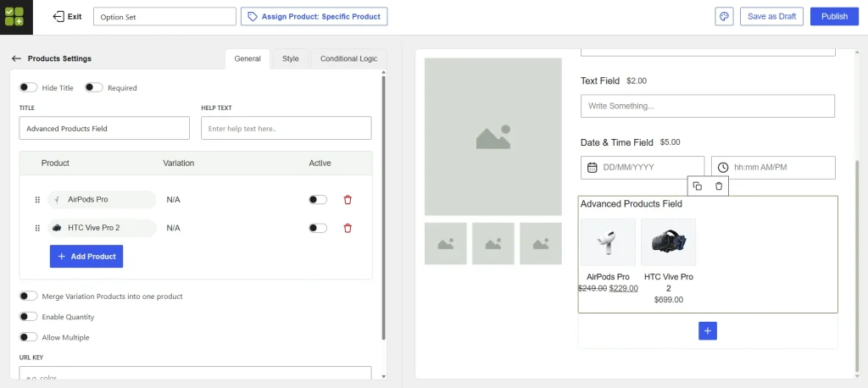Viewport: 868px width, 388px height.
Task: Click the settings panel scroll down arrow
Action: tap(384, 376)
